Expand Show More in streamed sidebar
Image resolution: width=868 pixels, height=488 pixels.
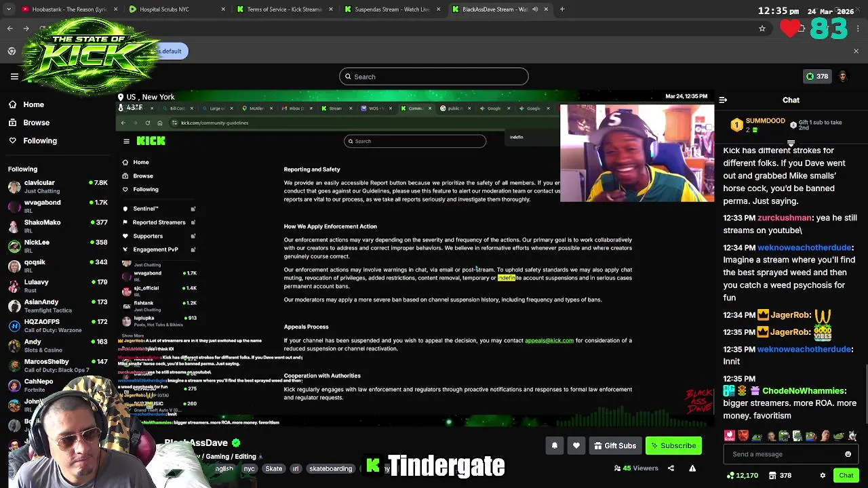click(133, 336)
